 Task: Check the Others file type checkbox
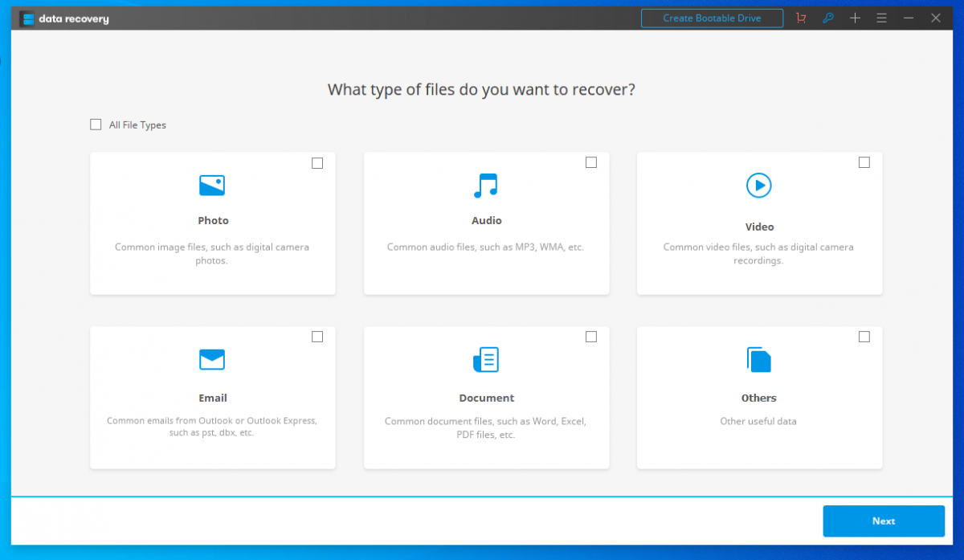pyautogui.click(x=864, y=337)
